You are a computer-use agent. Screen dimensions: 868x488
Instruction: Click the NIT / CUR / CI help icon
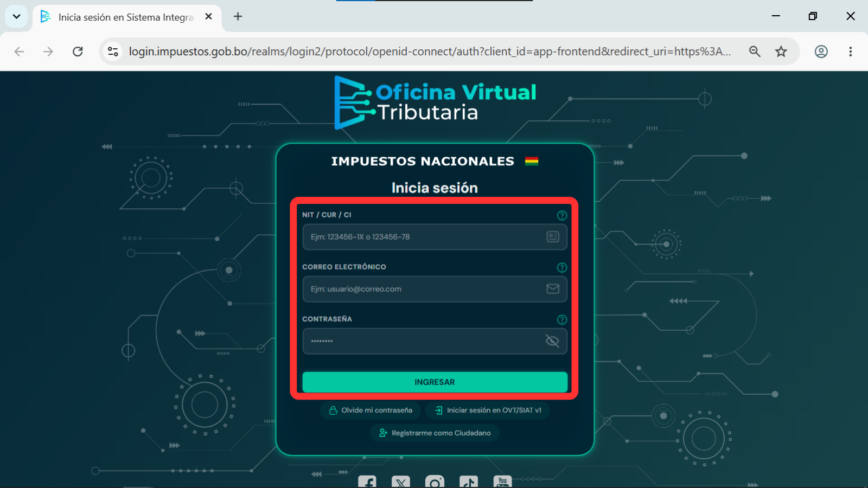click(x=562, y=215)
